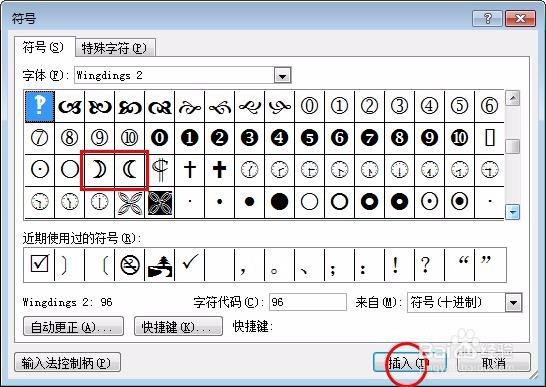Choose the thin cross symbol
The image size is (546, 387).
[x=189, y=170]
